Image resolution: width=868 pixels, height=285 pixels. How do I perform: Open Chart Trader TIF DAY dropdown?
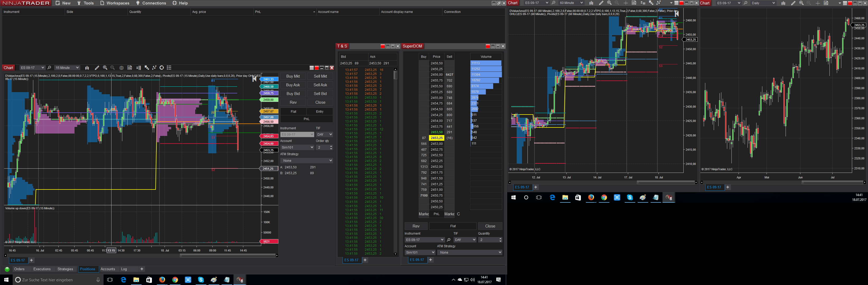click(324, 135)
